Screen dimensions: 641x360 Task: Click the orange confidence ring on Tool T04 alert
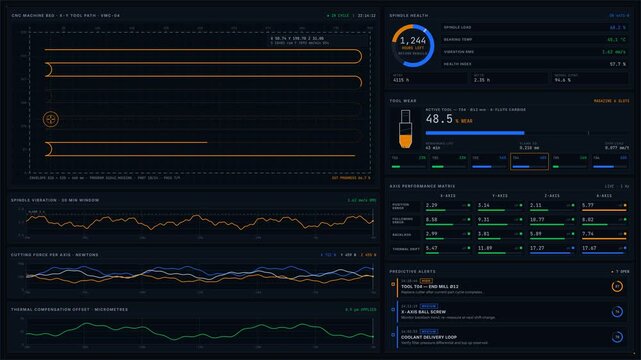[617, 286]
